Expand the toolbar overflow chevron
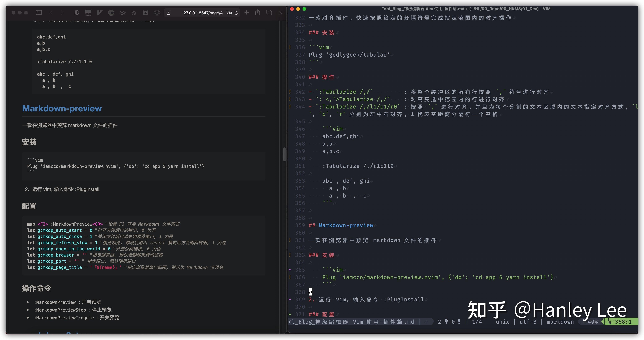 pos(281,13)
